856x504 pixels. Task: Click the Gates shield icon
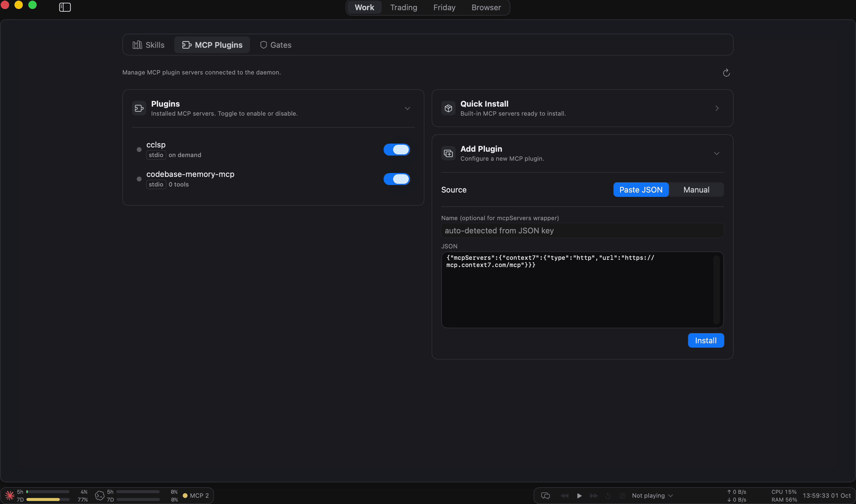coord(263,45)
